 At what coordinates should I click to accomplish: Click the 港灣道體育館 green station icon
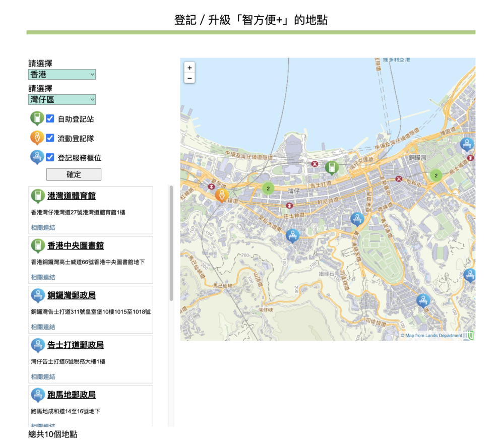37,196
